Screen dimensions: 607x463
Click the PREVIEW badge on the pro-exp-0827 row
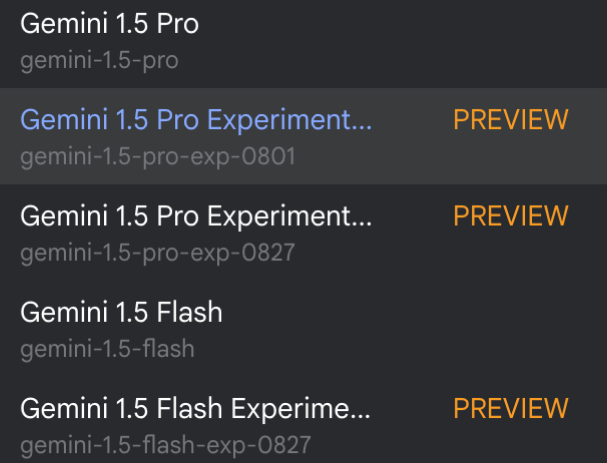point(510,216)
